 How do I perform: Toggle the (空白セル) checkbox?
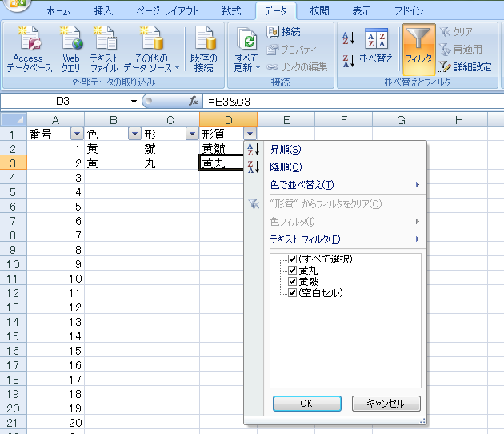[x=293, y=293]
